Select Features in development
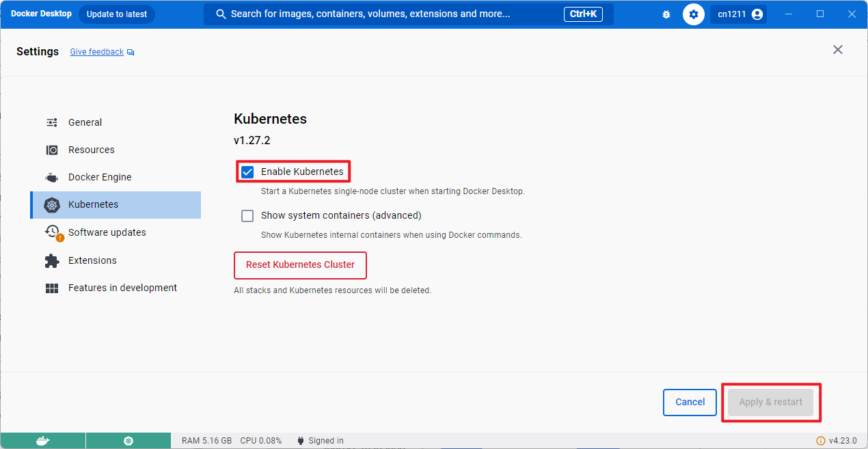The image size is (868, 449). point(122,288)
